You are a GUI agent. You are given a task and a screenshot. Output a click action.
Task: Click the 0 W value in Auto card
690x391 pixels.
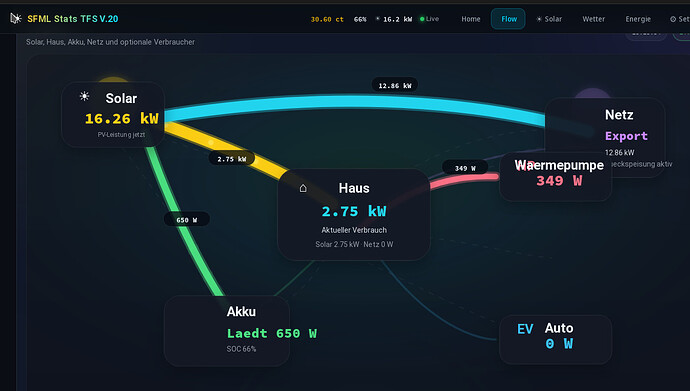tap(559, 343)
